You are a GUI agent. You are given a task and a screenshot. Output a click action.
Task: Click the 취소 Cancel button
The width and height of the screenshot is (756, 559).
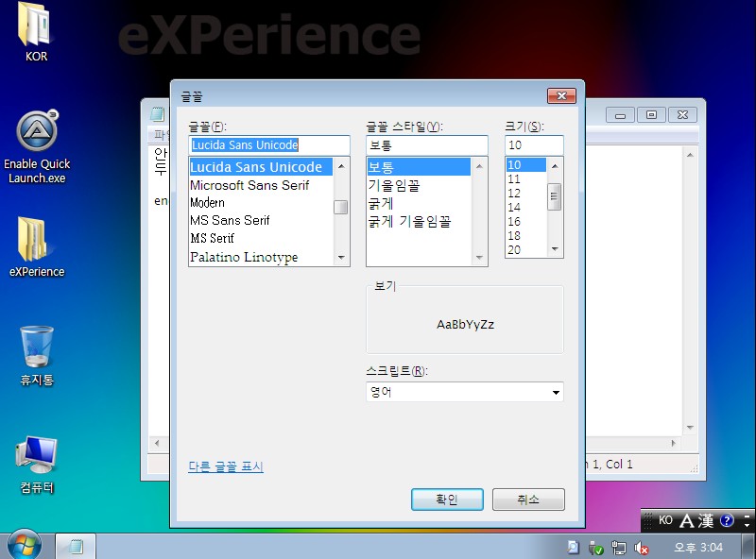[528, 500]
